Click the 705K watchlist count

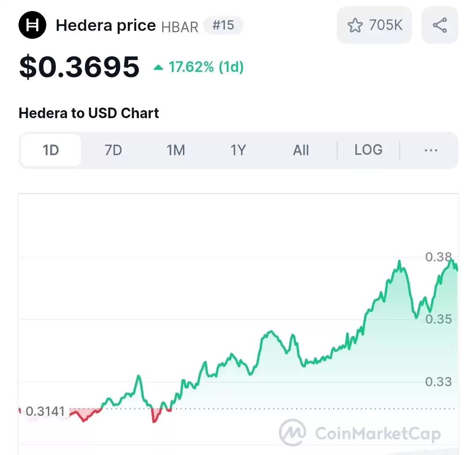[x=386, y=25]
